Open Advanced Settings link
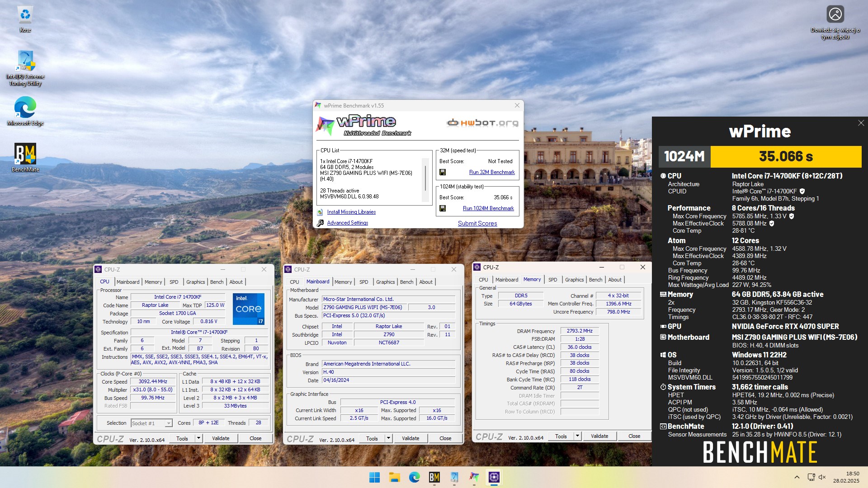Image resolution: width=868 pixels, height=488 pixels. (x=347, y=223)
